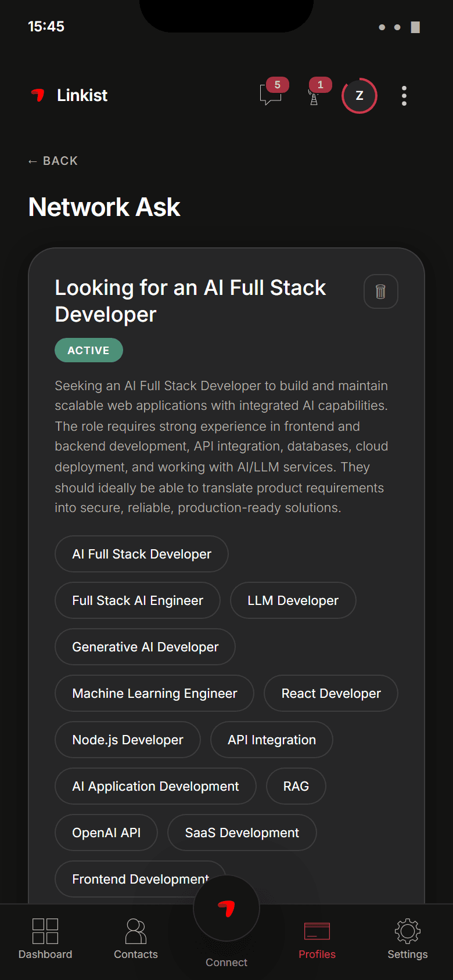Click the 'Seeking an AI Full Stack Developer' description

click(221, 446)
